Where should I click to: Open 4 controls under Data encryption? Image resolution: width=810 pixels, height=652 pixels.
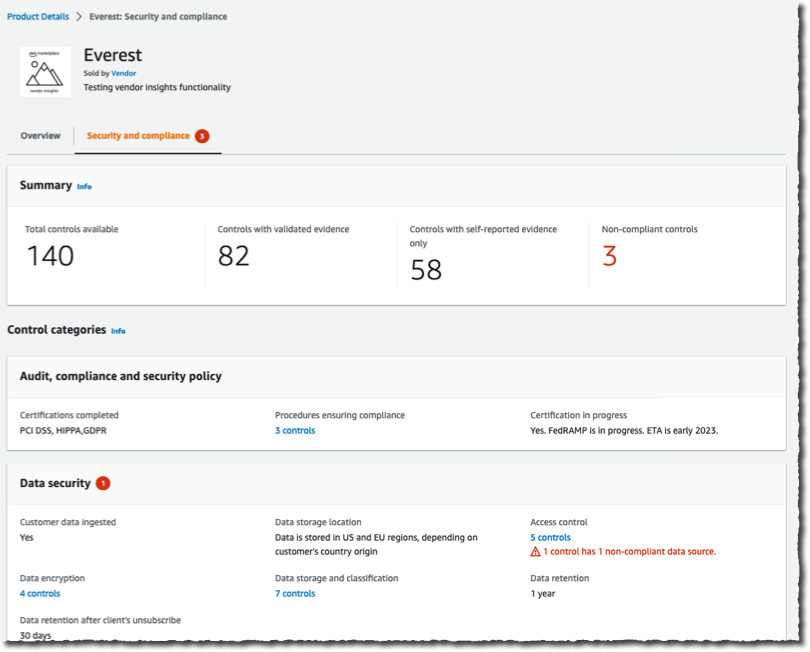[40, 594]
